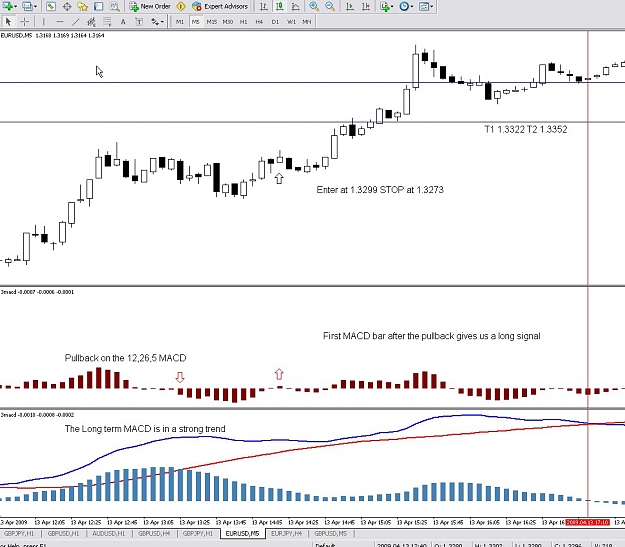Click 'The Long term MACD is in a strong trend'
Image resolution: width=625 pixels, height=547 pixels.
coord(145,429)
